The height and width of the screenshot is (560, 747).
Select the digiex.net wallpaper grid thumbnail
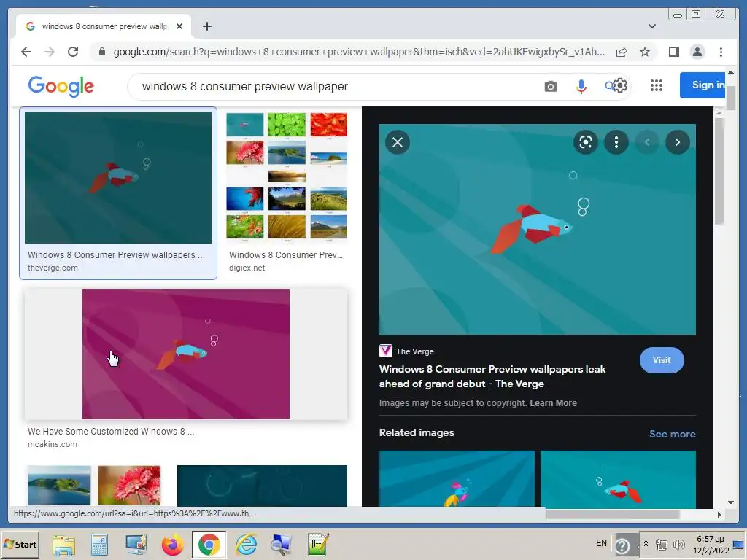click(287, 176)
